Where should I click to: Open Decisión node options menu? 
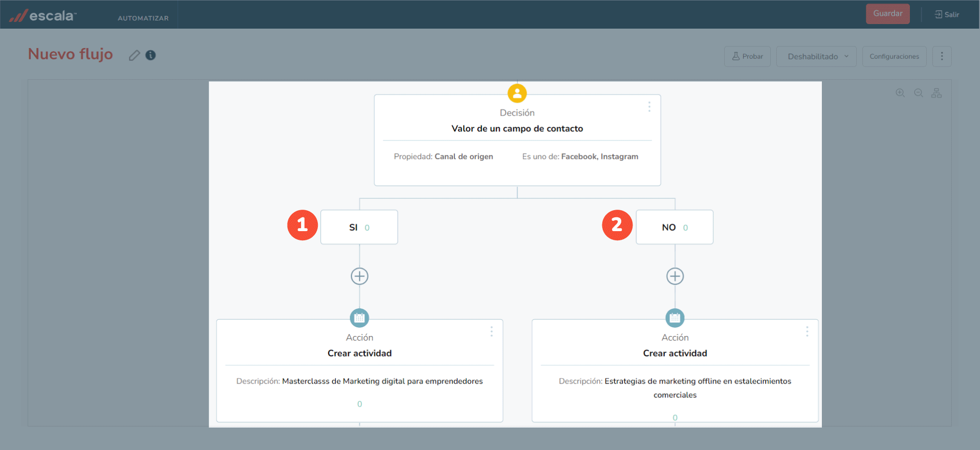coord(649,106)
